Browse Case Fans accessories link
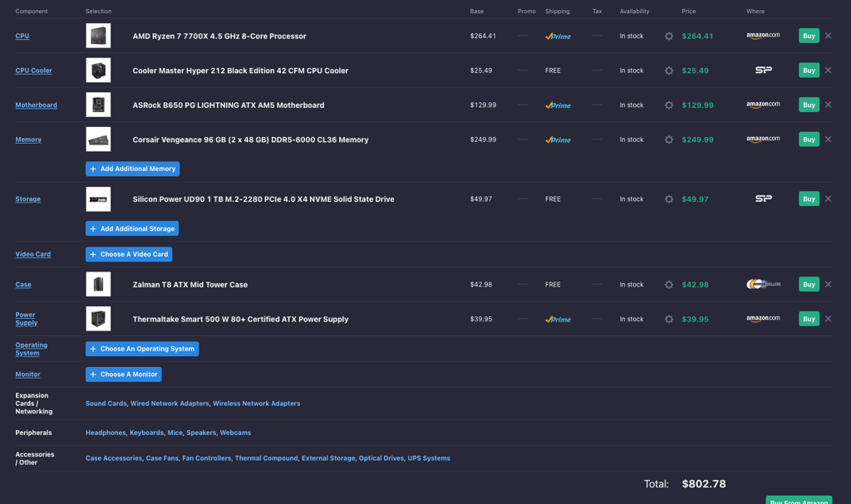The width and height of the screenshot is (851, 504). pyautogui.click(x=162, y=458)
